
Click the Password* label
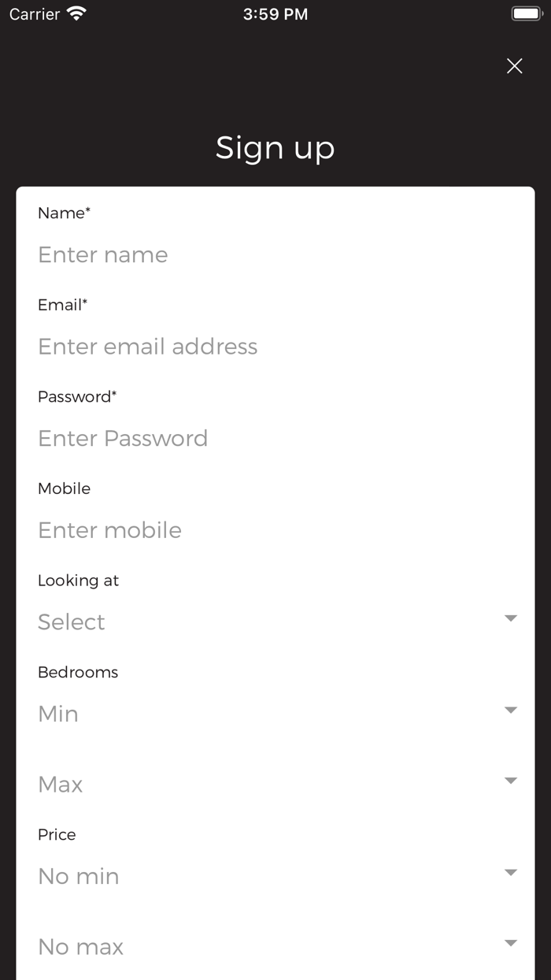click(77, 396)
